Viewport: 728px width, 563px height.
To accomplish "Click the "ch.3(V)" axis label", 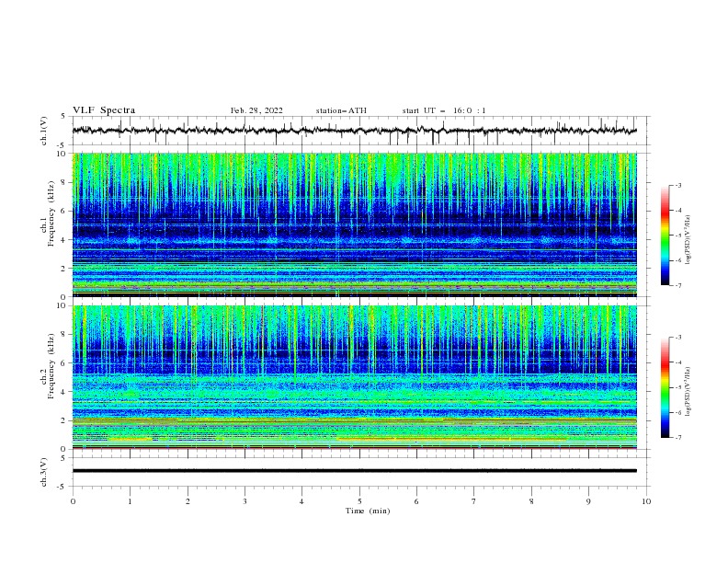I will click(44, 472).
